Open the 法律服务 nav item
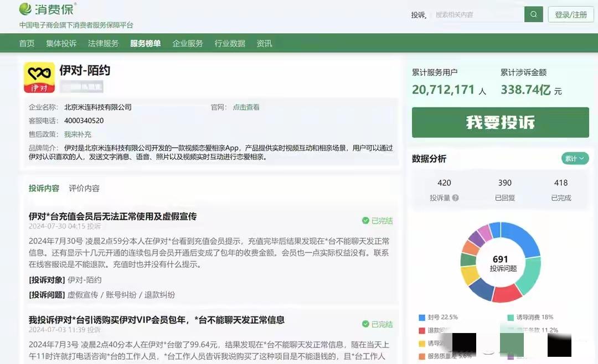Image resolution: width=598 pixels, height=364 pixels. point(104,44)
